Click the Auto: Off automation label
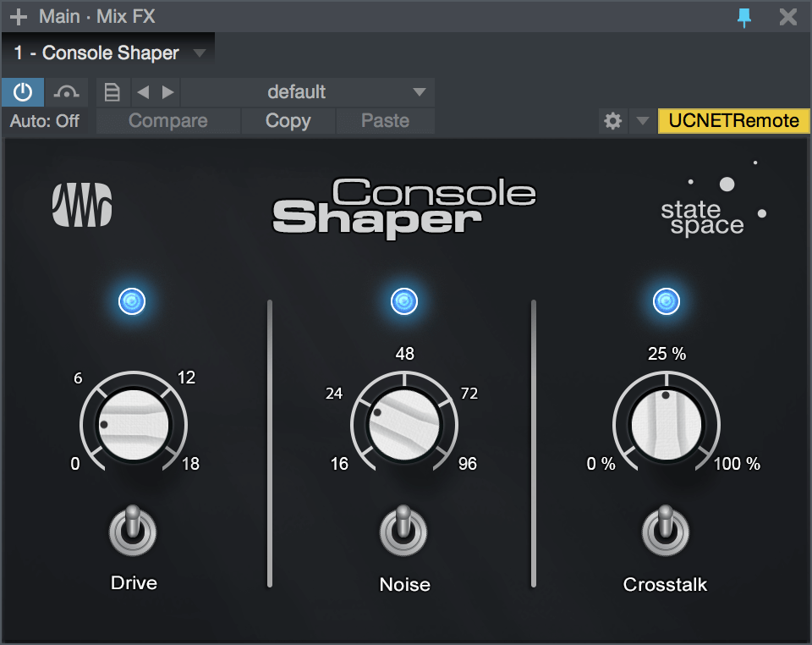The height and width of the screenshot is (645, 812). (x=45, y=121)
